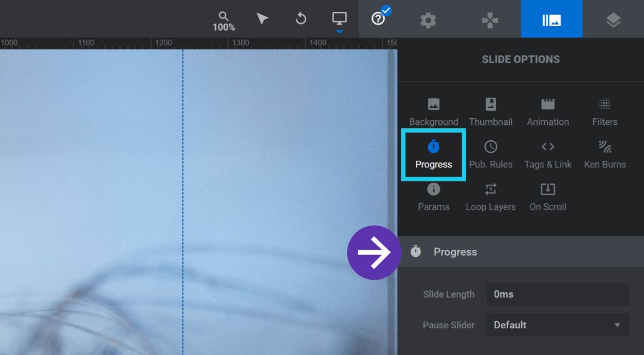The height and width of the screenshot is (355, 644).
Task: Open Tags & Link option
Action: click(x=548, y=155)
